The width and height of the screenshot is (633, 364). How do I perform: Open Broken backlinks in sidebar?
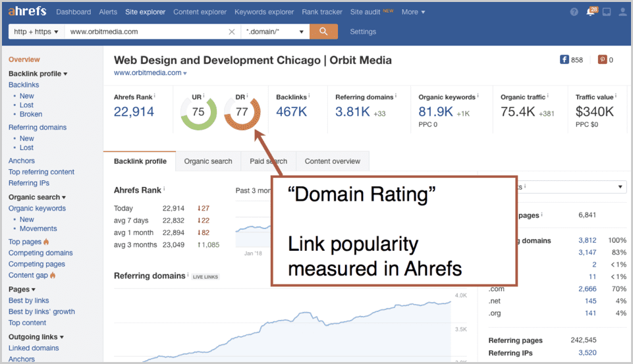(31, 115)
